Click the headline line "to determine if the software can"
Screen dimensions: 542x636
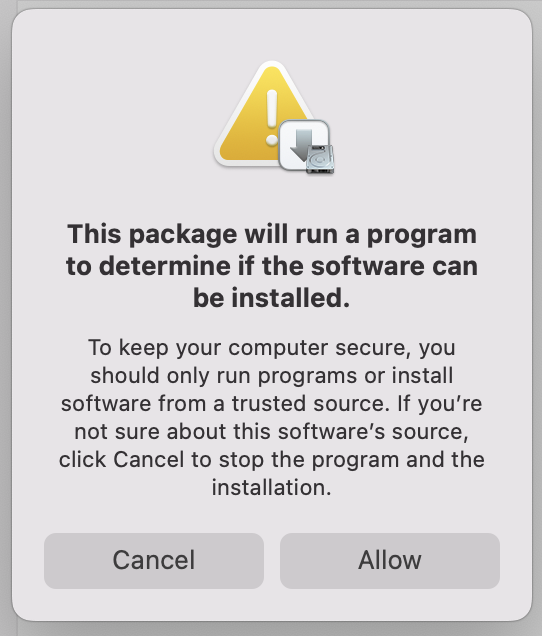pos(272,266)
